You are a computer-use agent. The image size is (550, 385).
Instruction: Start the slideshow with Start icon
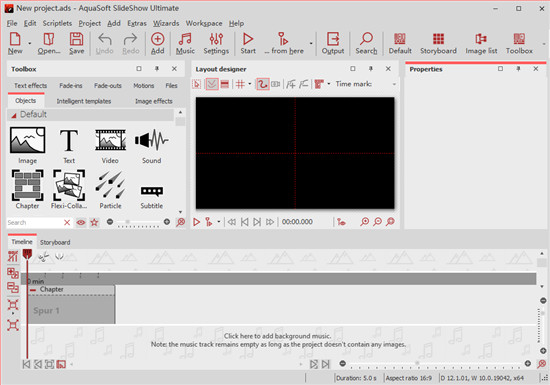coord(248,43)
